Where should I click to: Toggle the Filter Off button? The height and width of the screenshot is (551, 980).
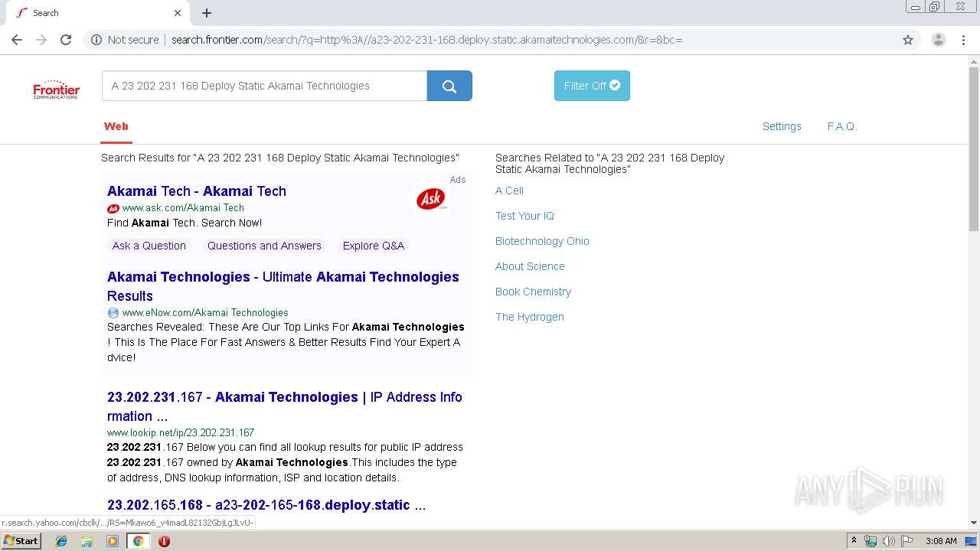pos(592,86)
